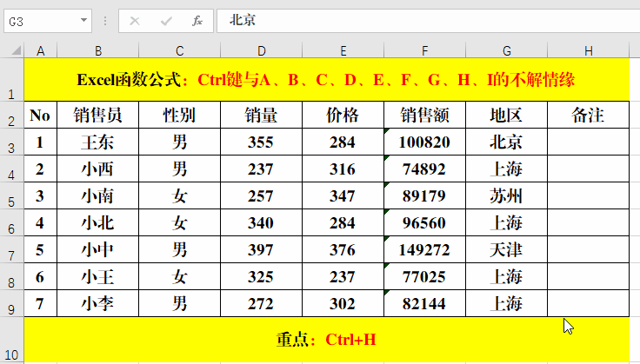640x364 pixels.
Task: Click the Cancel (X) icon in formula bar
Action: tap(135, 21)
